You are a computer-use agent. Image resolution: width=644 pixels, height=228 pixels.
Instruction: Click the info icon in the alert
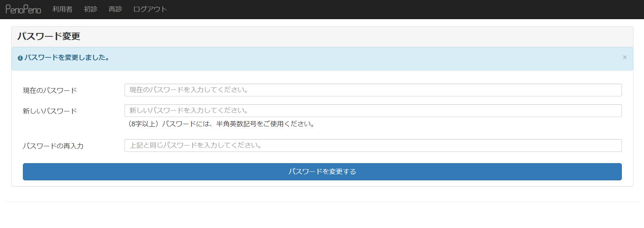point(20,58)
